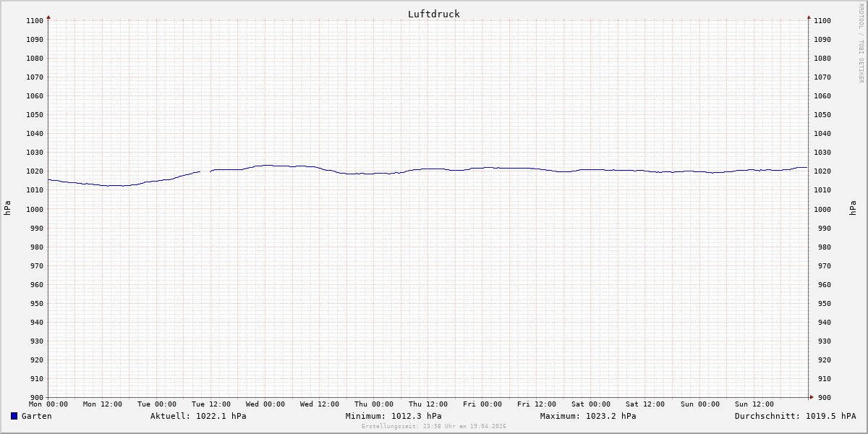Click the Mon 12:00 time axis label

click(x=103, y=404)
